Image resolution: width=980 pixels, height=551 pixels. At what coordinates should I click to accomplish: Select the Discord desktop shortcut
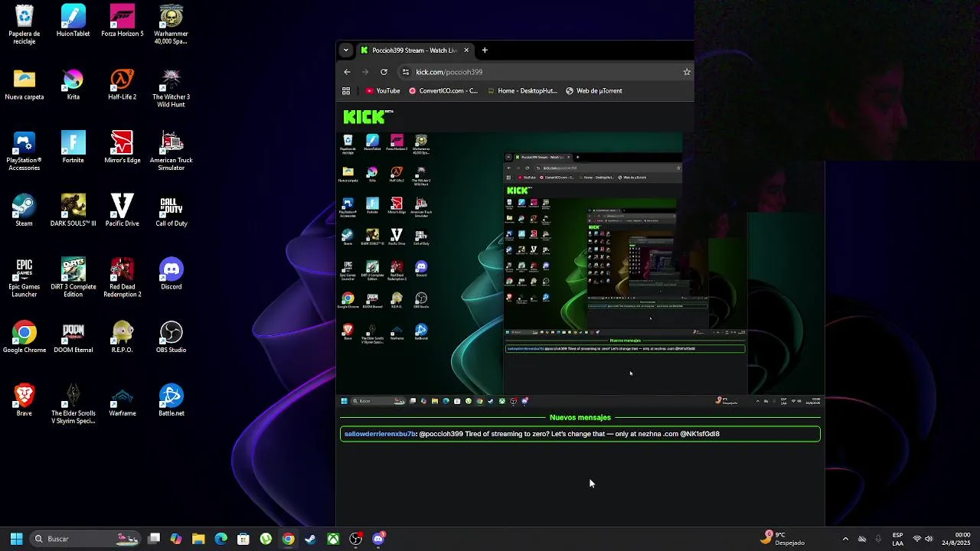pyautogui.click(x=171, y=274)
